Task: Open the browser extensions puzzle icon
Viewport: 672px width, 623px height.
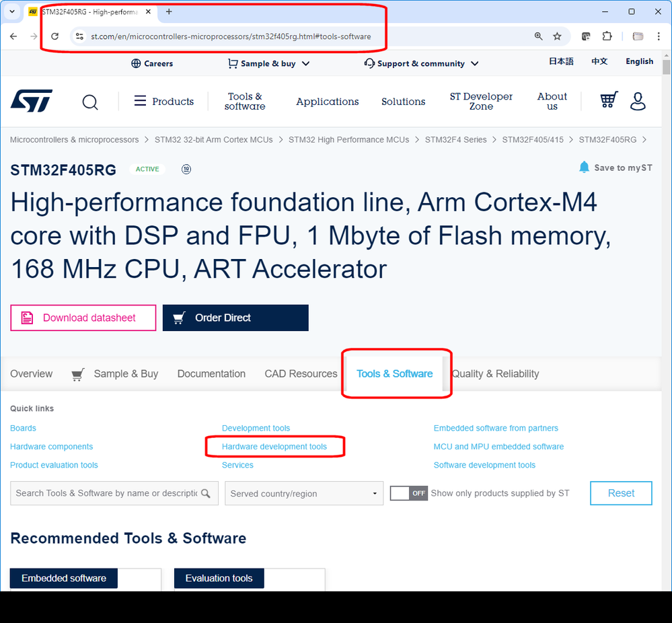Action: (607, 36)
